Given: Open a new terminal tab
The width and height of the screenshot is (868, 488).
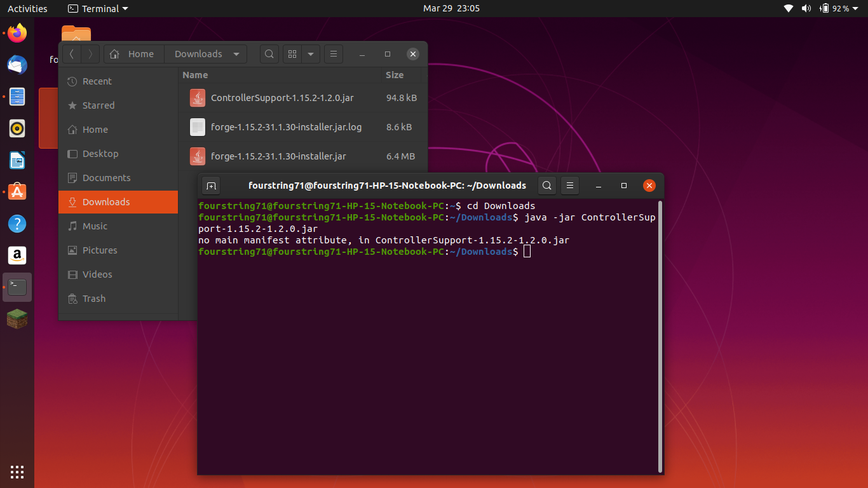Looking at the screenshot, I should point(211,185).
